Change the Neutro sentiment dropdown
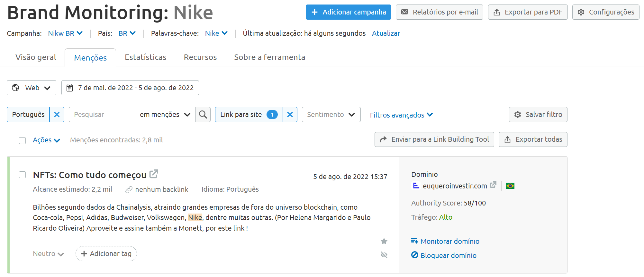This screenshot has height=277, width=644. [48, 254]
